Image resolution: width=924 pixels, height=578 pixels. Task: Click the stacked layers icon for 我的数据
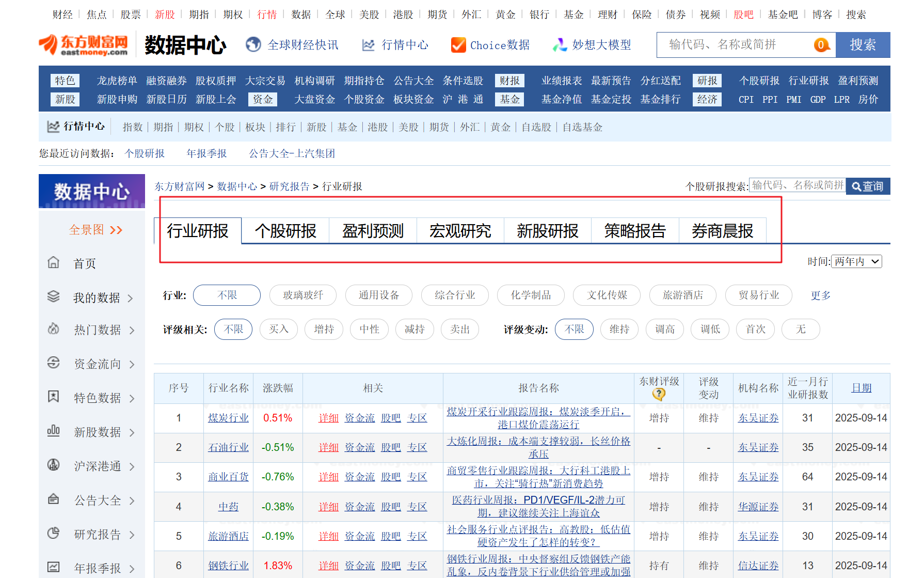(54, 296)
